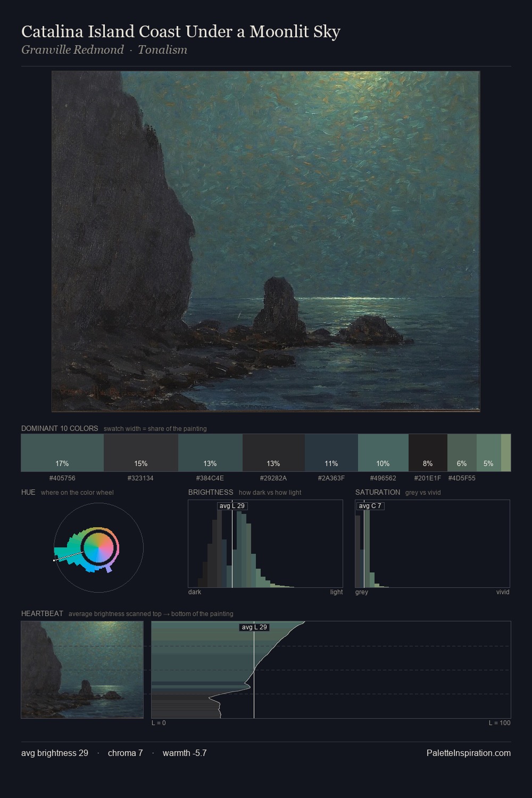This screenshot has width=532, height=798.
Task: Click the SATURATION section heading
Action: coord(378,492)
